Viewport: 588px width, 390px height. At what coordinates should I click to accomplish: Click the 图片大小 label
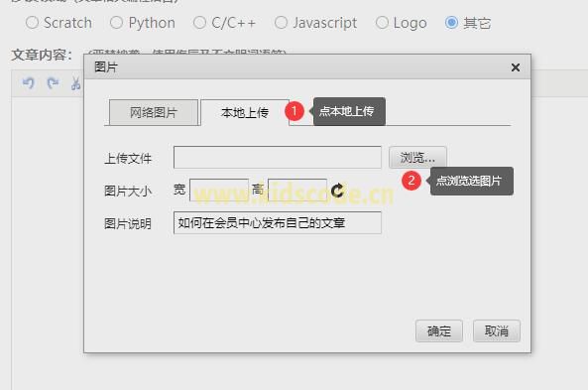coord(128,192)
